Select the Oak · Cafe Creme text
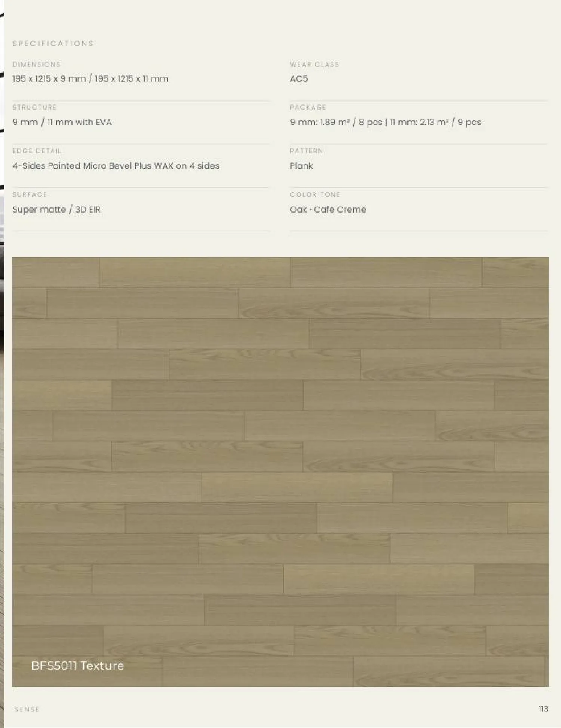The height and width of the screenshot is (728, 561). pos(328,210)
